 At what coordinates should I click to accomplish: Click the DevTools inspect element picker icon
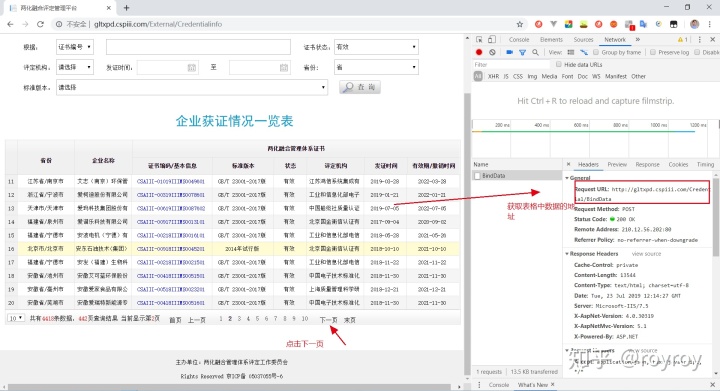point(479,40)
